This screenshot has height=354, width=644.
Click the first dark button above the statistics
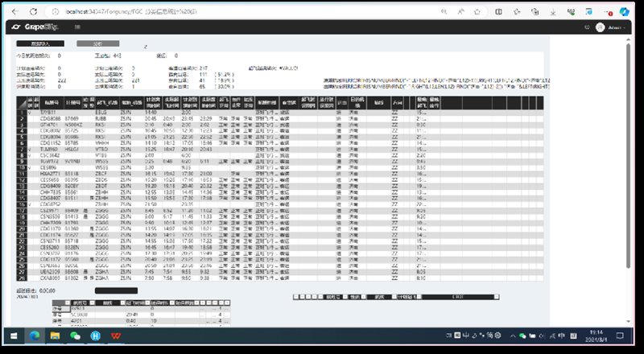(x=39, y=43)
